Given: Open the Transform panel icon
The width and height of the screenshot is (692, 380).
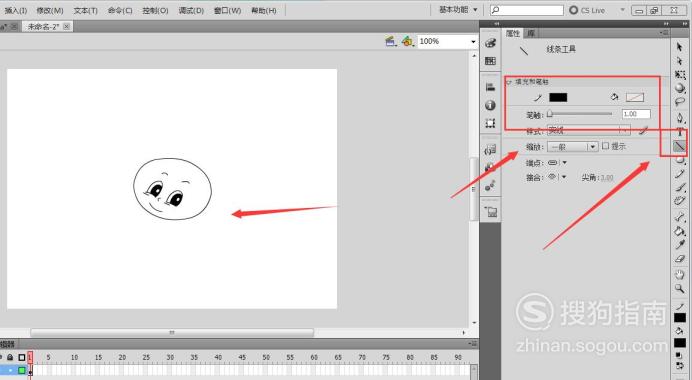Looking at the screenshot, I should 490,123.
